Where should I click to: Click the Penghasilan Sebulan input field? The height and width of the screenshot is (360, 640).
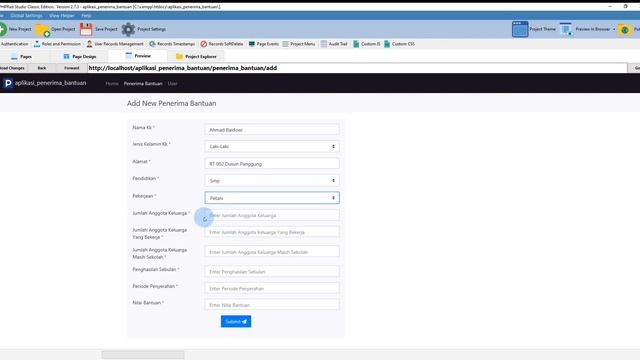[272, 271]
